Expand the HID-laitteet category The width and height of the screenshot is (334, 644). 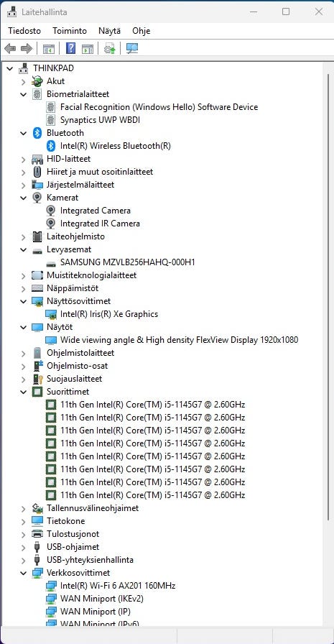point(24,159)
